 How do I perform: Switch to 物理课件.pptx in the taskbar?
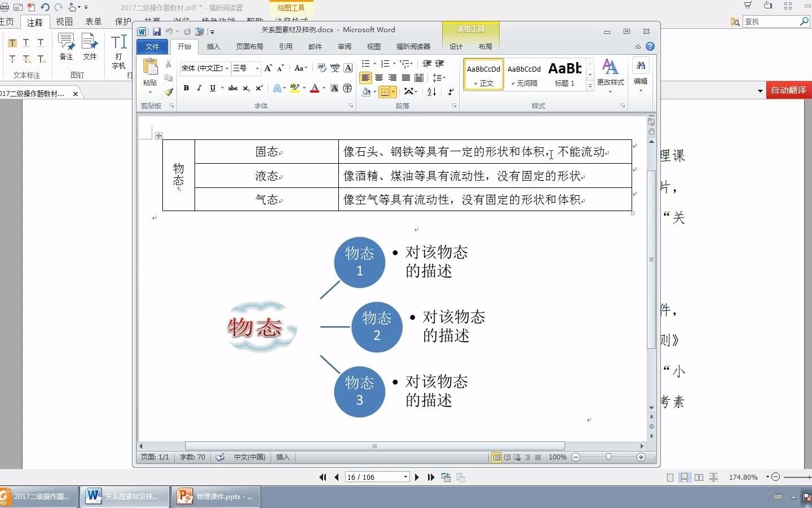[x=216, y=497]
